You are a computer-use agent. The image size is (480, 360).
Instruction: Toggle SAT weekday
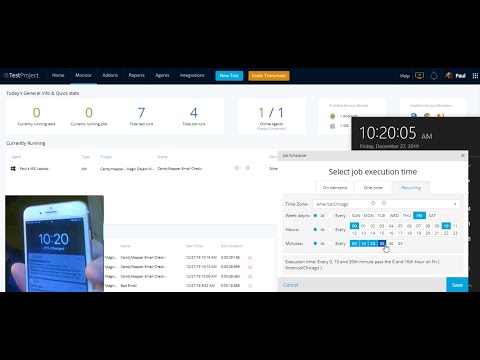click(x=432, y=216)
